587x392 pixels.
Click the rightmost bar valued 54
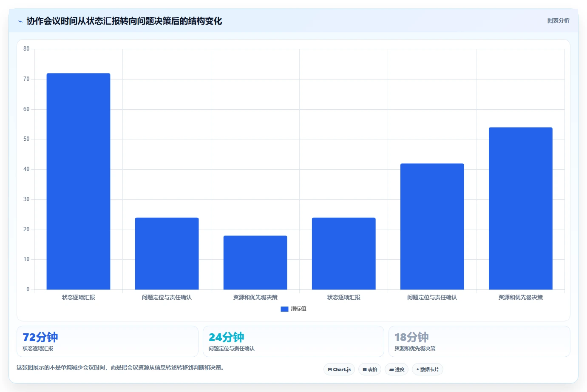coord(521,208)
